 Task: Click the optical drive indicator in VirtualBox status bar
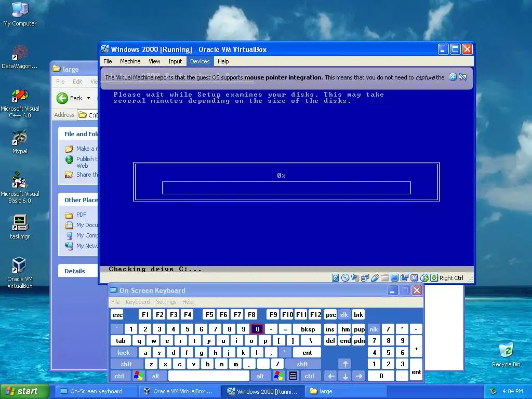point(345,278)
